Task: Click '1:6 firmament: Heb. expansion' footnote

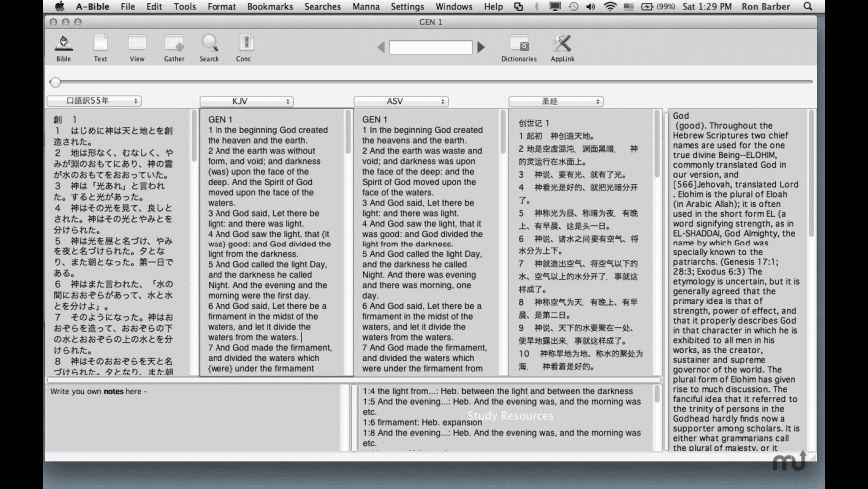Action: (422, 422)
